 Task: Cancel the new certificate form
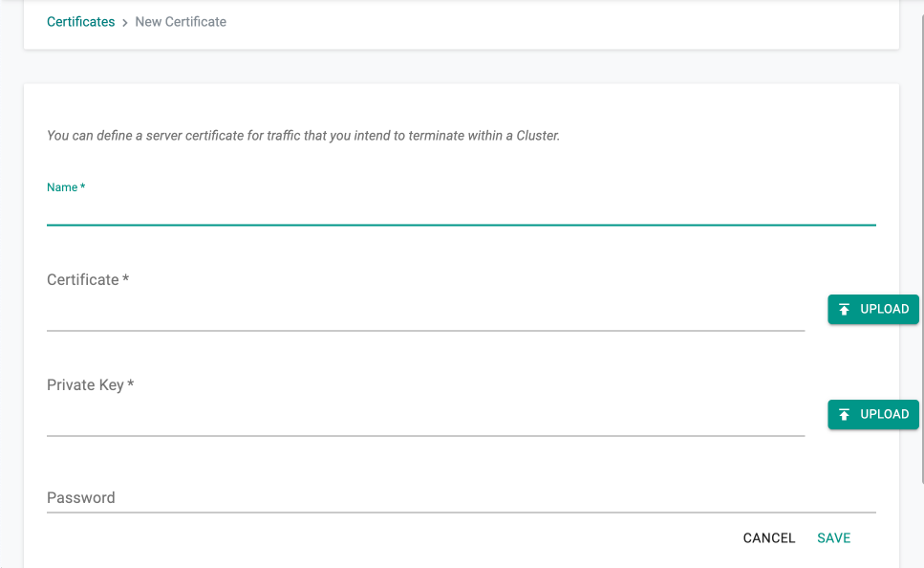pos(769,538)
